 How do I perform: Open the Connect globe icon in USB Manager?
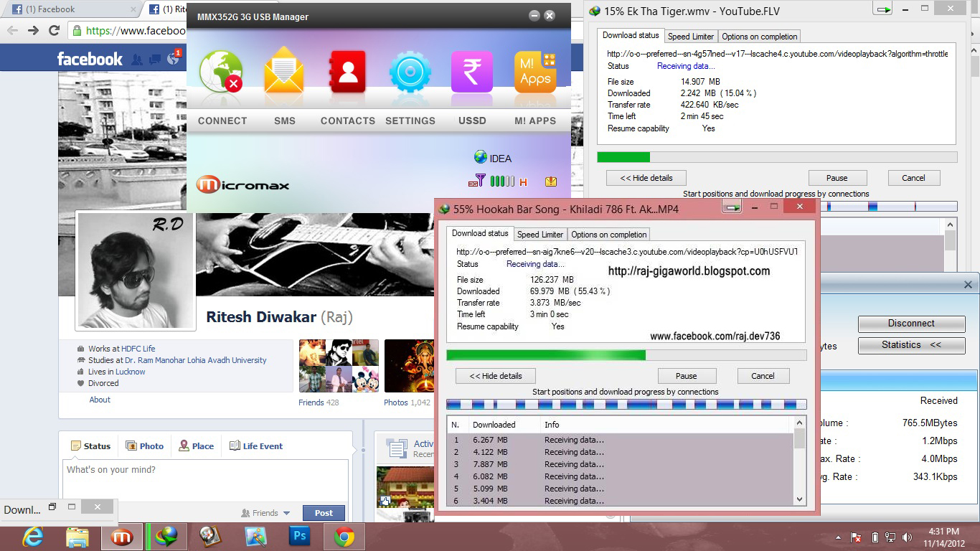tap(221, 72)
